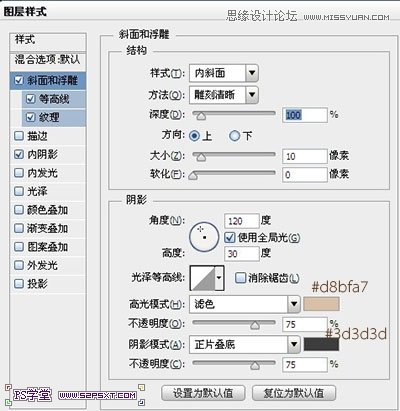Select direction 上 radio button

194,136
